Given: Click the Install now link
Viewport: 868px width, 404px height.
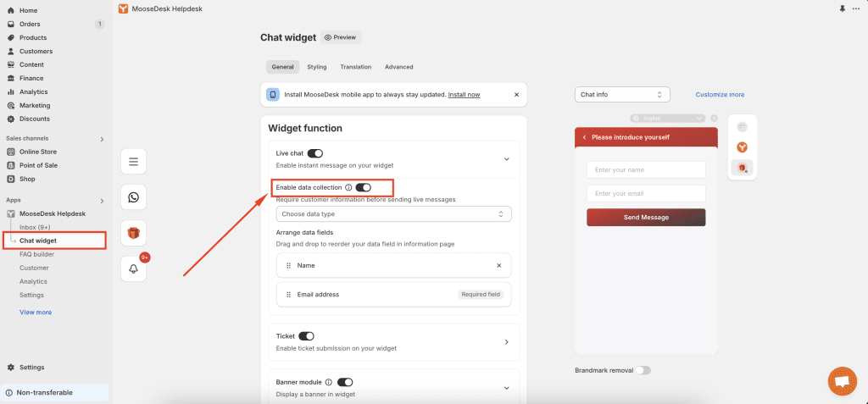Looking at the screenshot, I should pyautogui.click(x=464, y=95).
